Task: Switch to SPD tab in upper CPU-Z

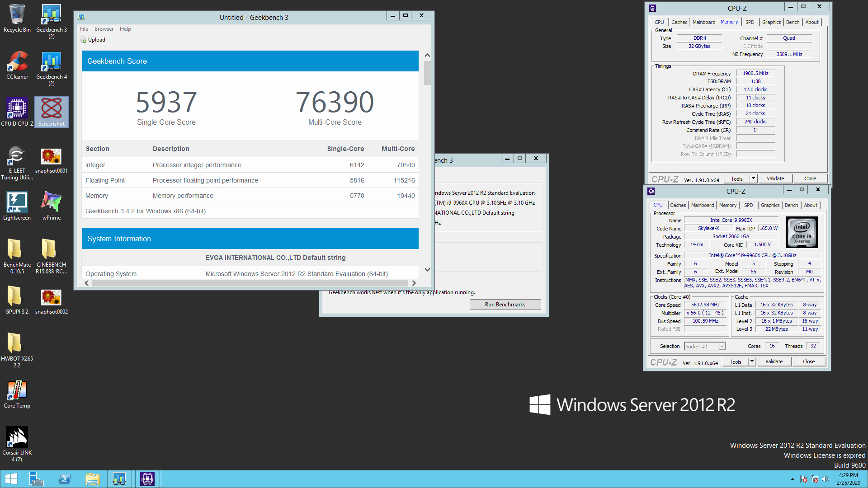Action: (x=750, y=22)
